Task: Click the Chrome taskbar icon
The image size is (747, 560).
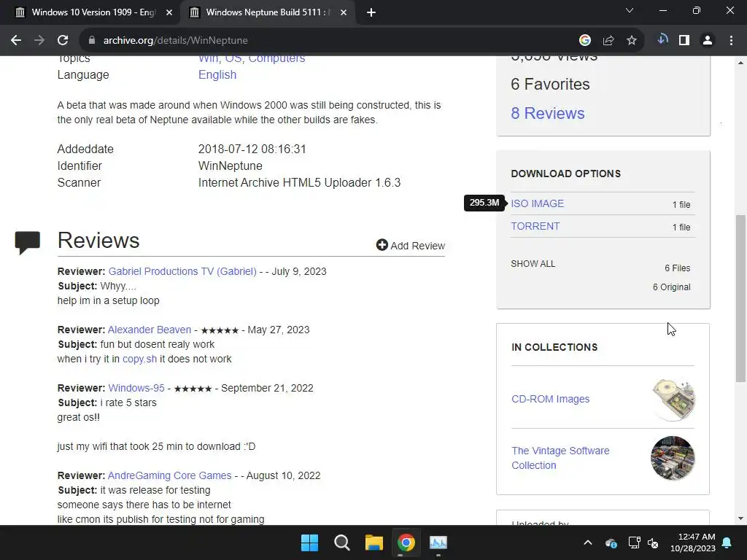Action: [x=406, y=542]
